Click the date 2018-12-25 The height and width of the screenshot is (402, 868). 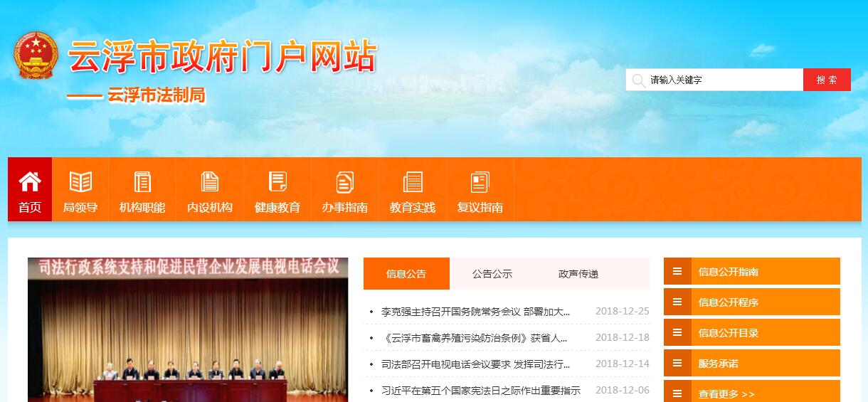click(623, 311)
